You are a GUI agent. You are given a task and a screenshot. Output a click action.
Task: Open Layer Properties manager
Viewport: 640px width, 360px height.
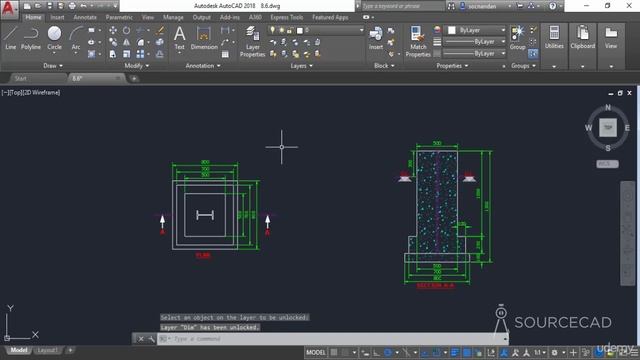point(252,42)
